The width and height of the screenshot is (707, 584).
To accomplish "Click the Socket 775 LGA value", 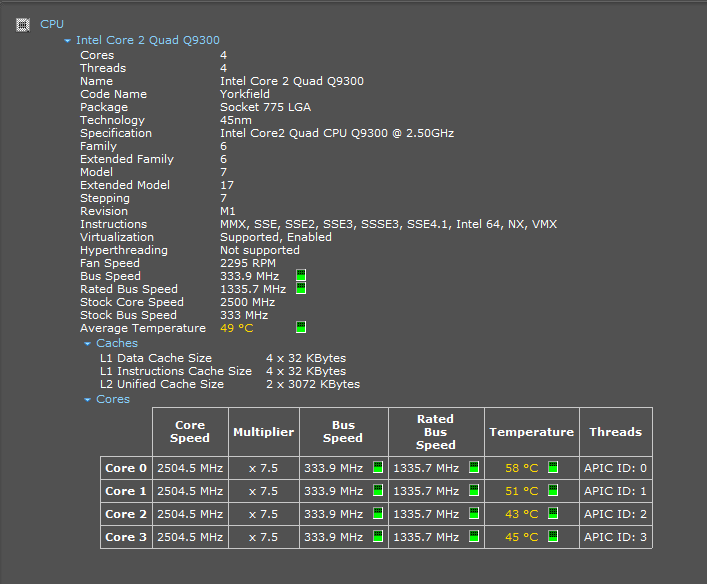I will pyautogui.click(x=266, y=107).
